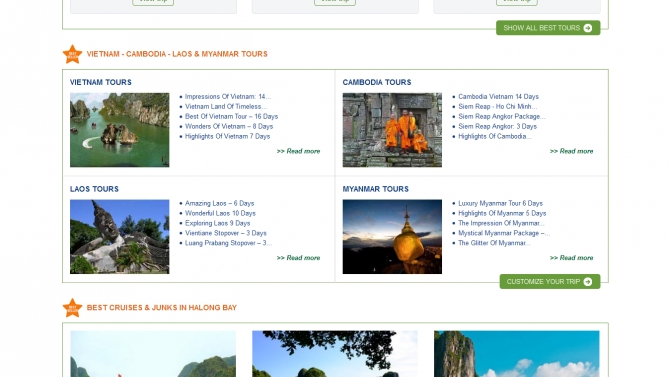Open Wonderful Laos 10 Days tour

(x=220, y=213)
